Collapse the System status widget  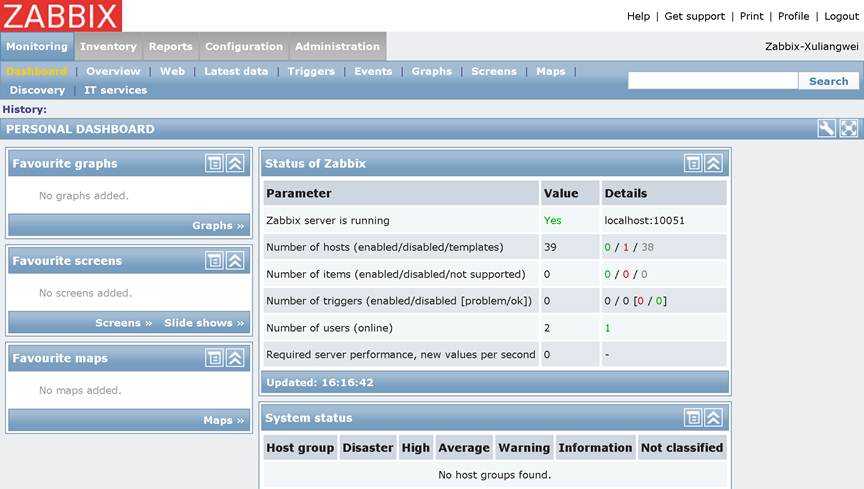[714, 417]
